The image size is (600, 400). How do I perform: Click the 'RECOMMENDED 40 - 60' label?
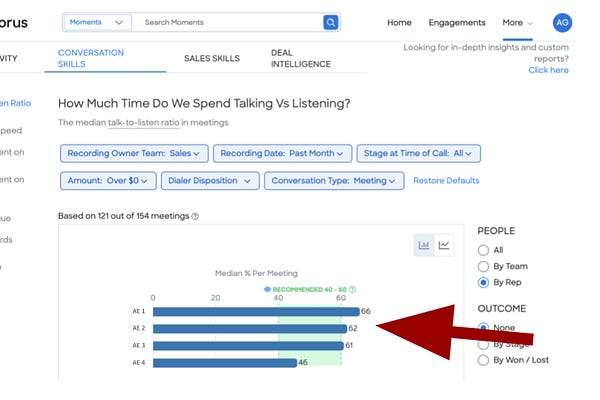[x=309, y=289]
